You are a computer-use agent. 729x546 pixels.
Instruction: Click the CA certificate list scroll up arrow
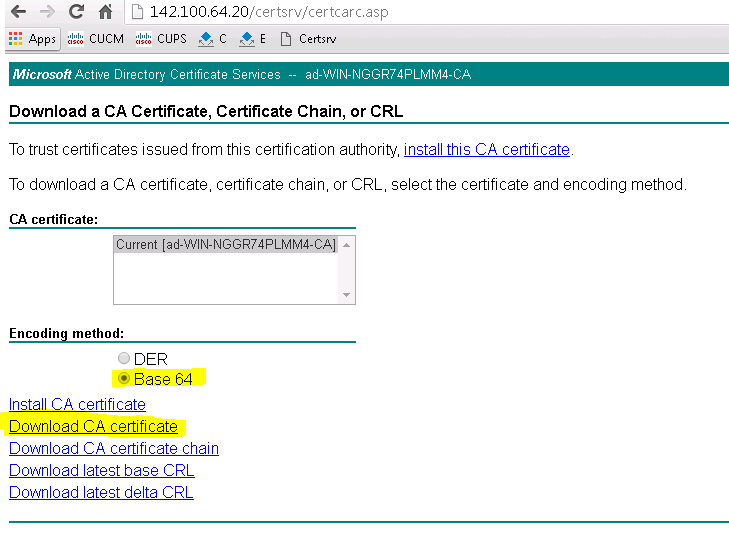pos(346,245)
